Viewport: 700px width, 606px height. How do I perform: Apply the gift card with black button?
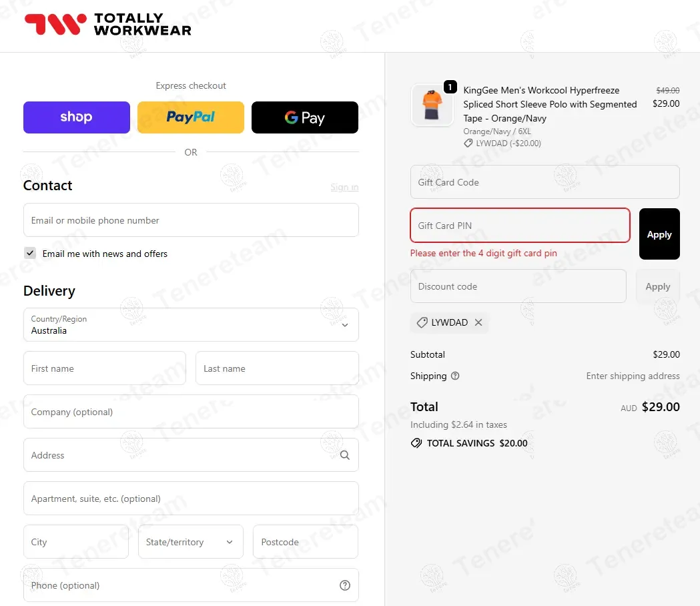pos(659,234)
